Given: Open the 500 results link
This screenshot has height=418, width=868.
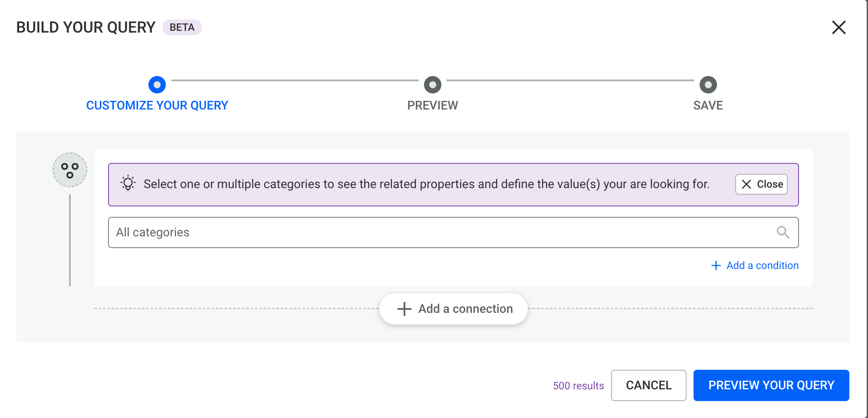Looking at the screenshot, I should [578, 385].
